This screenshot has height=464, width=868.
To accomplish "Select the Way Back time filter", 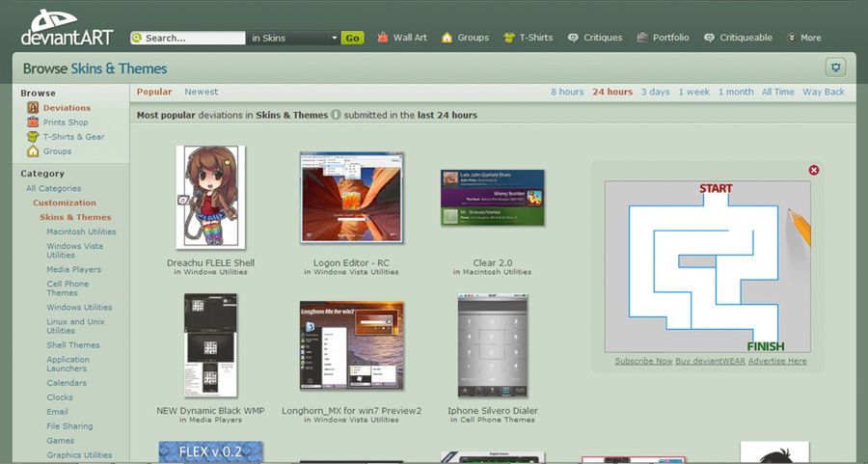I will click(x=824, y=92).
